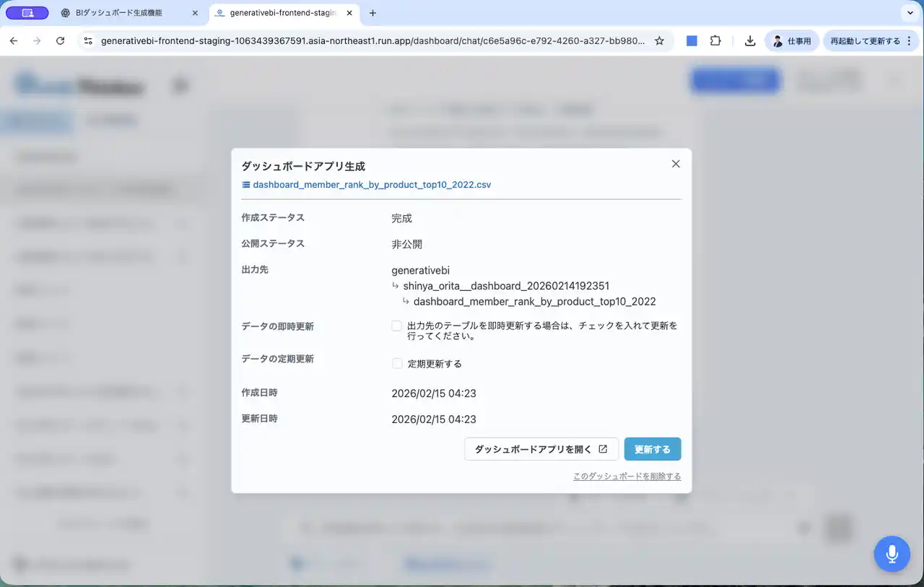Open the dashboard_member_rank_by_product_top10_2022.csv link

tap(371, 185)
